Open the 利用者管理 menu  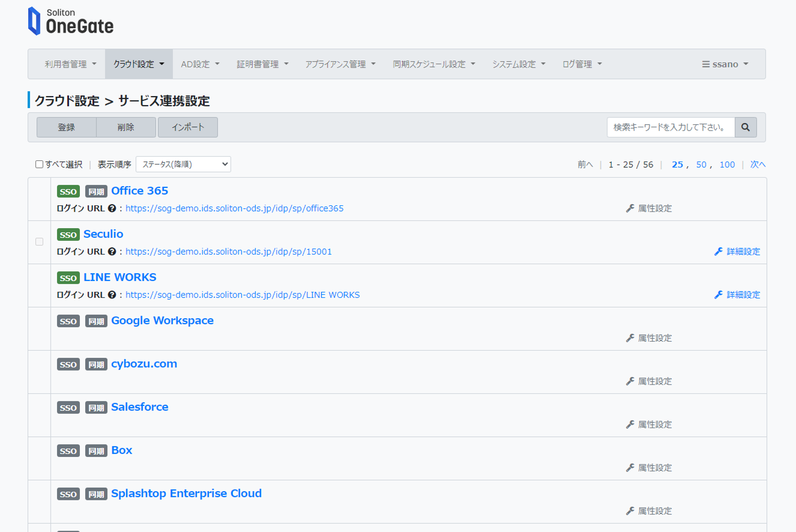66,64
